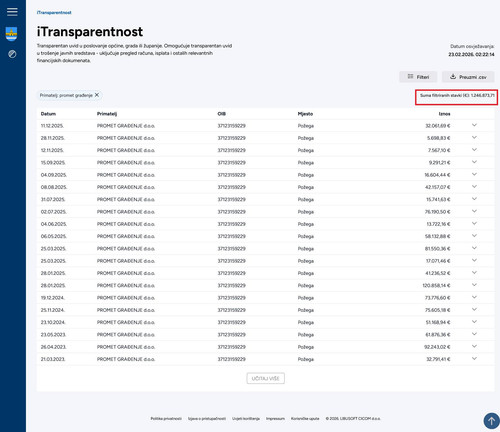Click the amount '7.567,10 €'
The image size is (500, 432).
(x=439, y=150)
